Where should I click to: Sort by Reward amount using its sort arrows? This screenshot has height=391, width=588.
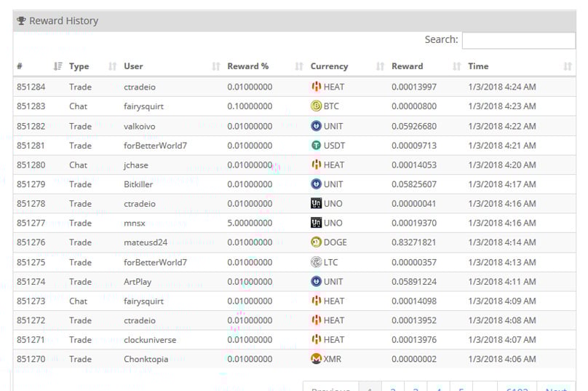(x=456, y=66)
